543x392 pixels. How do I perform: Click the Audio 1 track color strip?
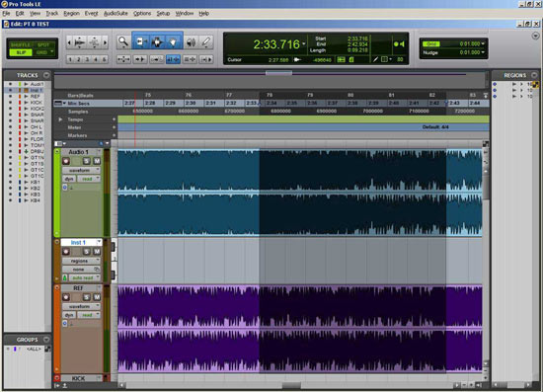pyautogui.click(x=57, y=193)
